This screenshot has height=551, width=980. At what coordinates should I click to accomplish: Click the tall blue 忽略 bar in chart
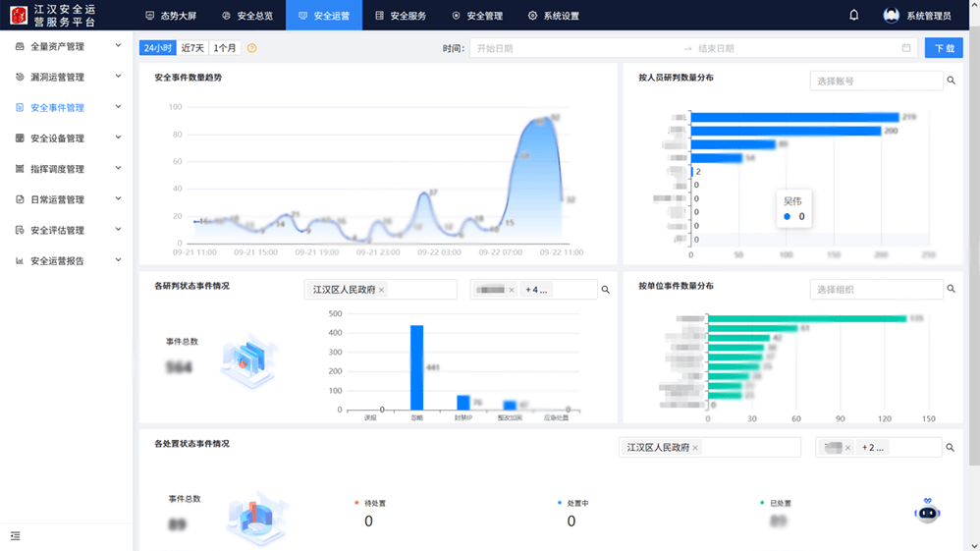click(416, 366)
